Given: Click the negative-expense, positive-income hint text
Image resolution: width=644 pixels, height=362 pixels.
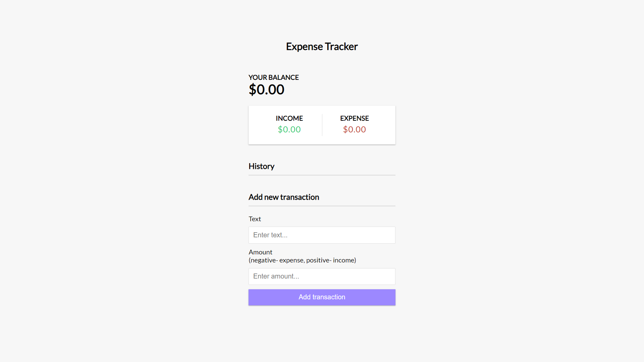Looking at the screenshot, I should pyautogui.click(x=302, y=260).
